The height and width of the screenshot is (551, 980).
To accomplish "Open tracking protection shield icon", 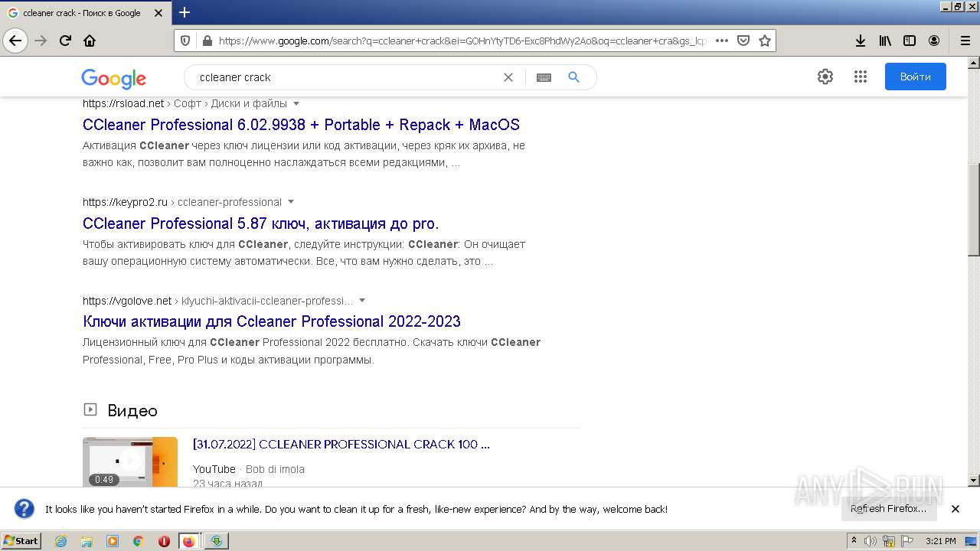I will click(185, 41).
